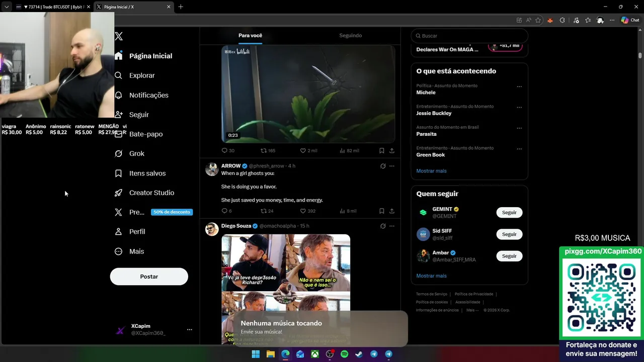Click the Buscar search field
644x362 pixels.
469,36
